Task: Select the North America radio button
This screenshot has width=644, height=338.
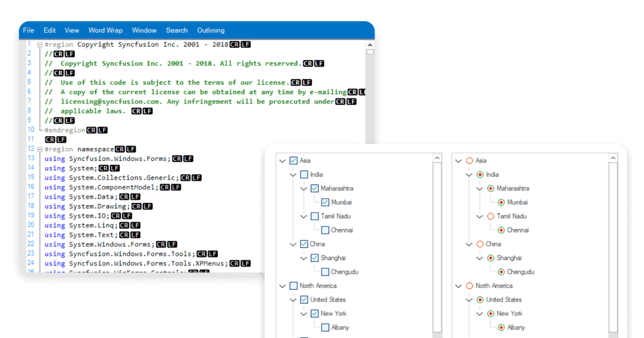Action: [x=470, y=286]
